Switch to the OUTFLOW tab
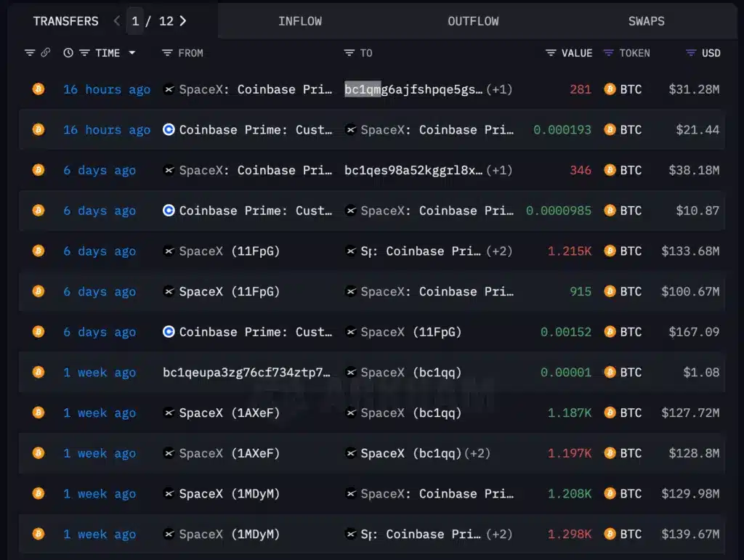Screen dimensions: 744x560 click(473, 21)
